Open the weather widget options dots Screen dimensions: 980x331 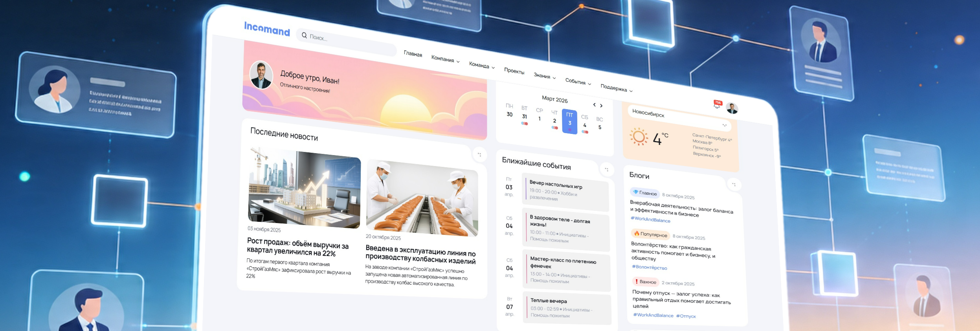point(724,125)
